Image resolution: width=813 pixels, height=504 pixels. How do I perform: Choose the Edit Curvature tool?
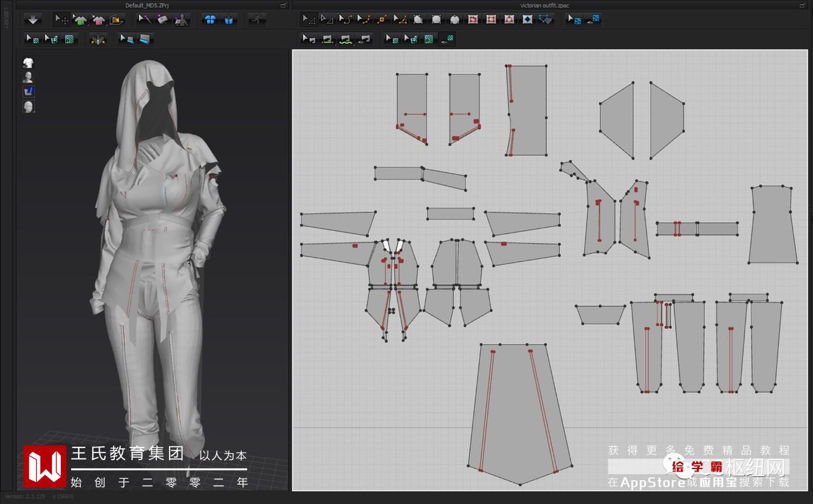(x=345, y=20)
